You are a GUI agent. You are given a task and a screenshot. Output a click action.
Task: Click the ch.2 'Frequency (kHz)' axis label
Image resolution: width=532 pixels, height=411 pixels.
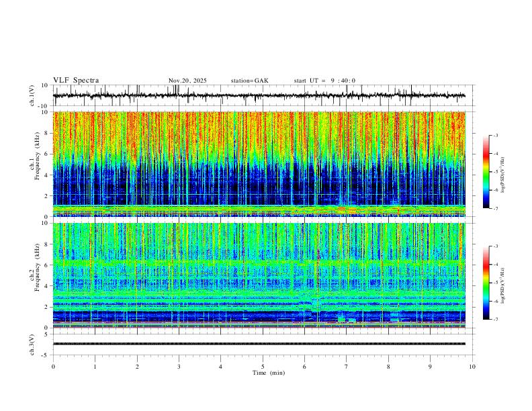click(x=38, y=267)
